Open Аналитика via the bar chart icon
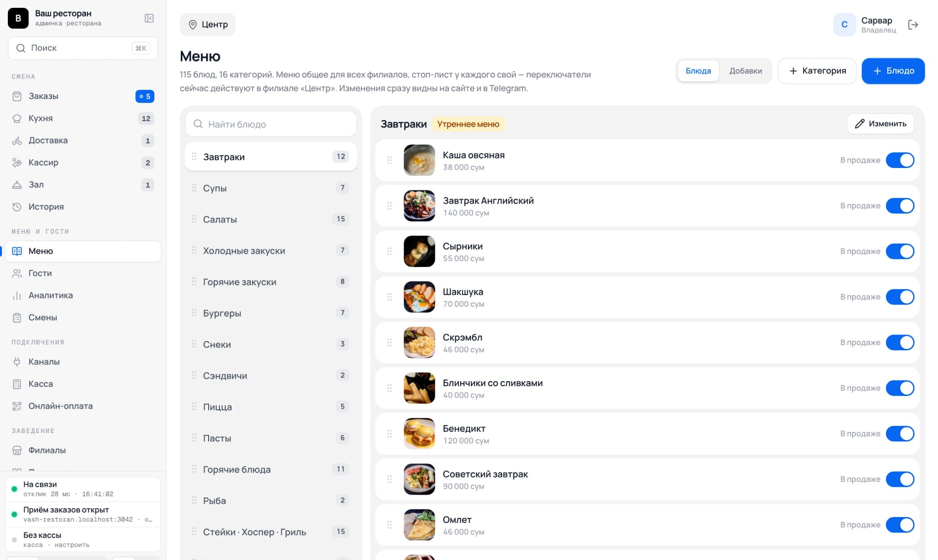938x560 pixels. coord(17,295)
